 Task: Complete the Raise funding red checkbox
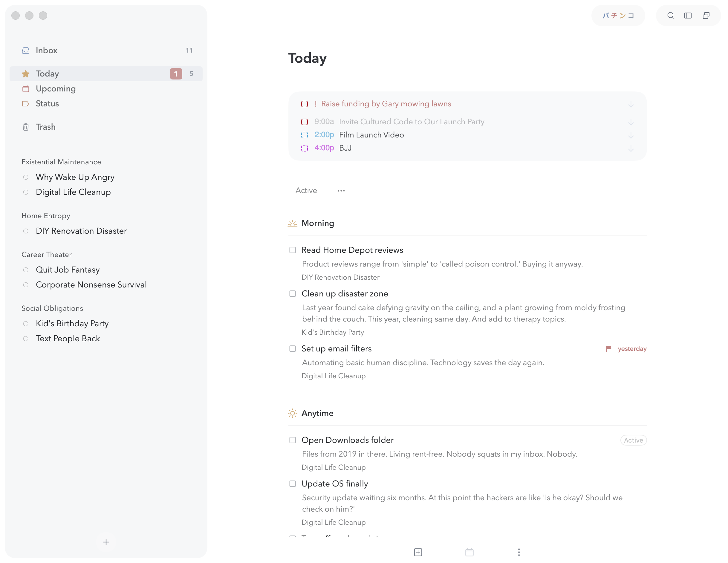click(x=304, y=104)
